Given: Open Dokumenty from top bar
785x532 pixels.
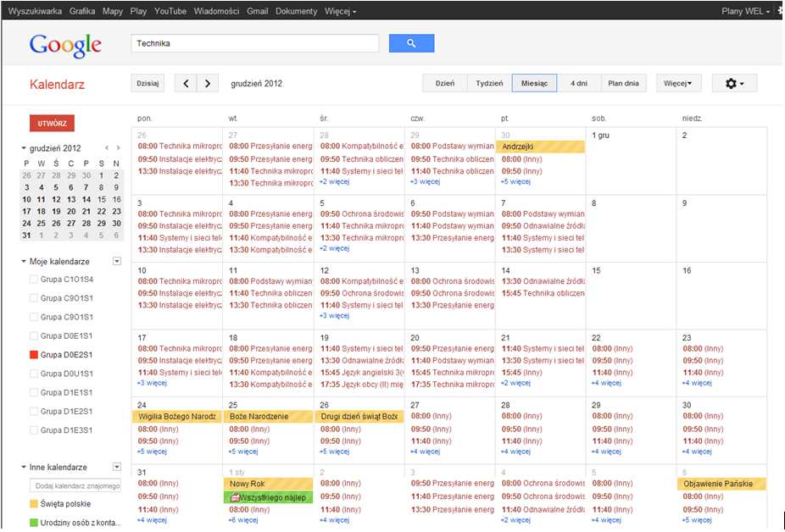Looking at the screenshot, I should click(x=297, y=11).
